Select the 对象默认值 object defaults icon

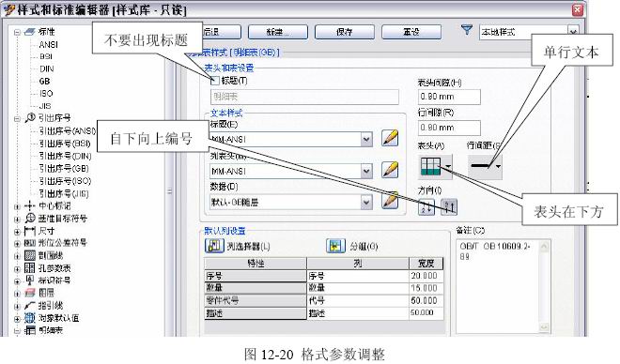[30, 317]
